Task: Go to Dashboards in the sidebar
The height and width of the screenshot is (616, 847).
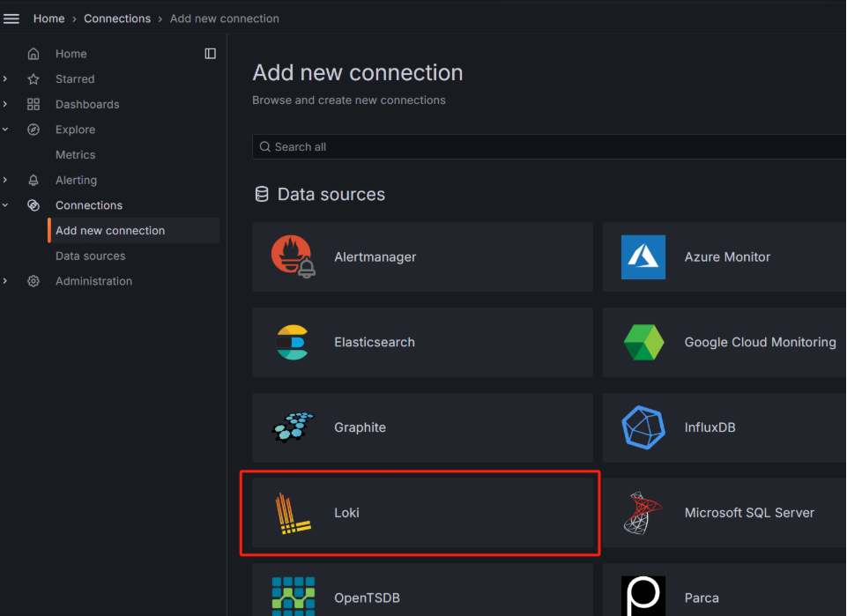Action: (86, 104)
